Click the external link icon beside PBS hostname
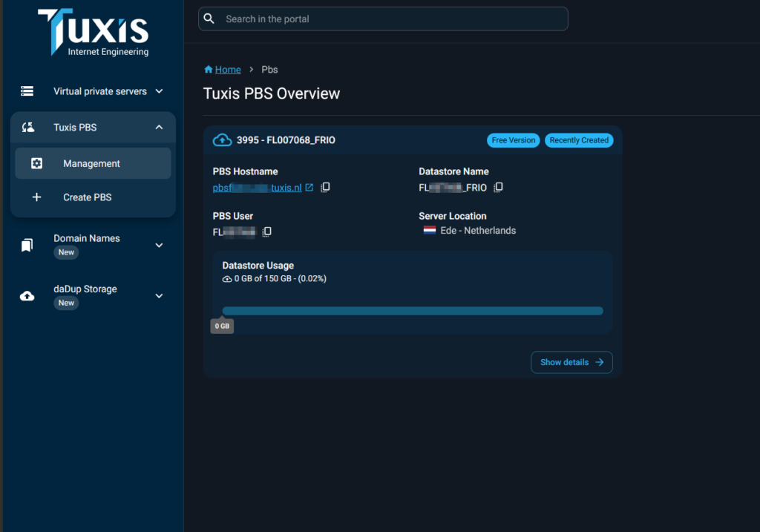The height and width of the screenshot is (532, 760). pyautogui.click(x=309, y=187)
